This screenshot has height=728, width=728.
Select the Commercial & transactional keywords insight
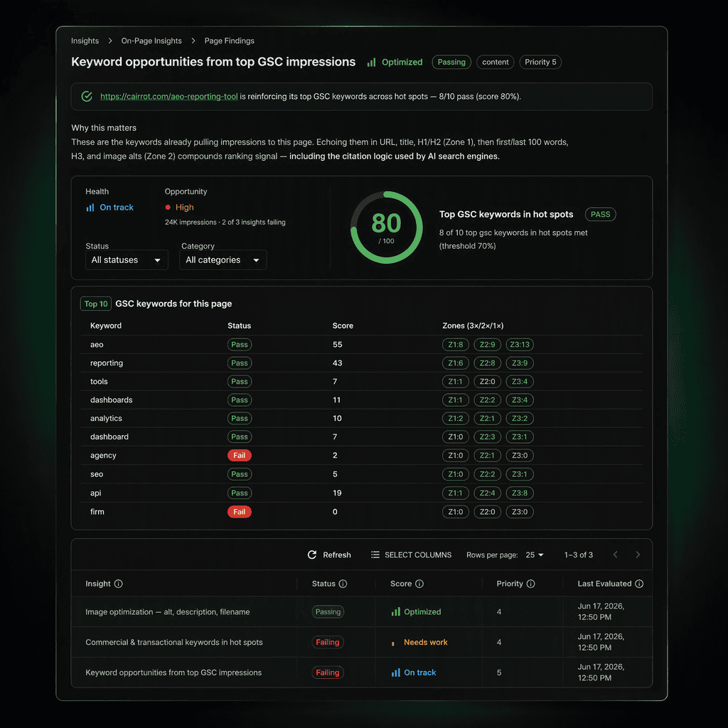[362, 643]
